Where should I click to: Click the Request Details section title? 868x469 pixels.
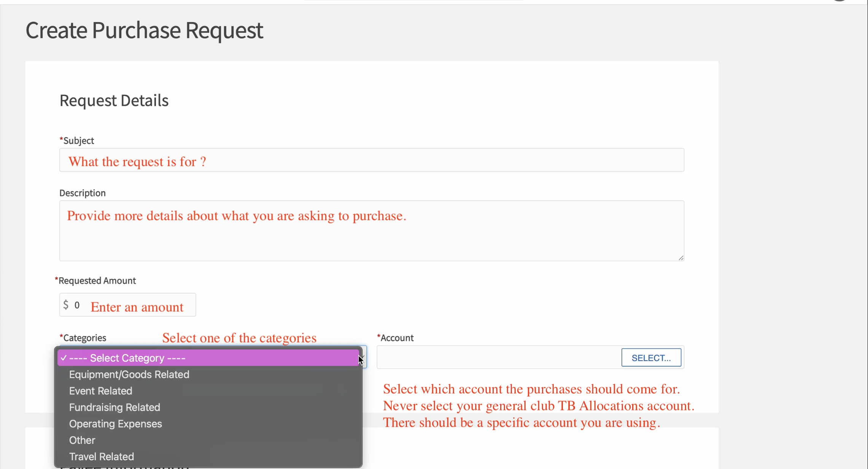(x=114, y=100)
